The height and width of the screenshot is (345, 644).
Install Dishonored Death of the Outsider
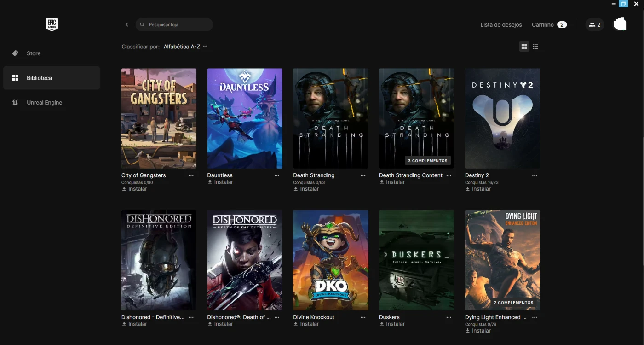pyautogui.click(x=220, y=324)
